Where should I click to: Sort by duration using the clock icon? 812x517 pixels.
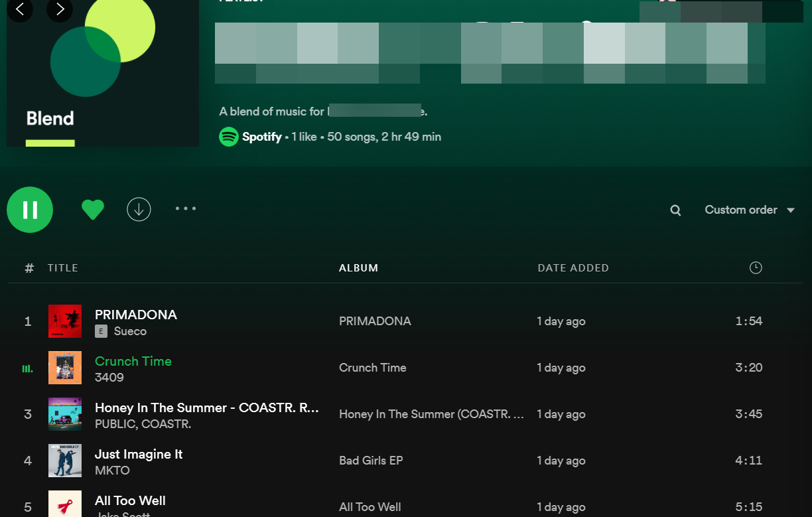756,268
